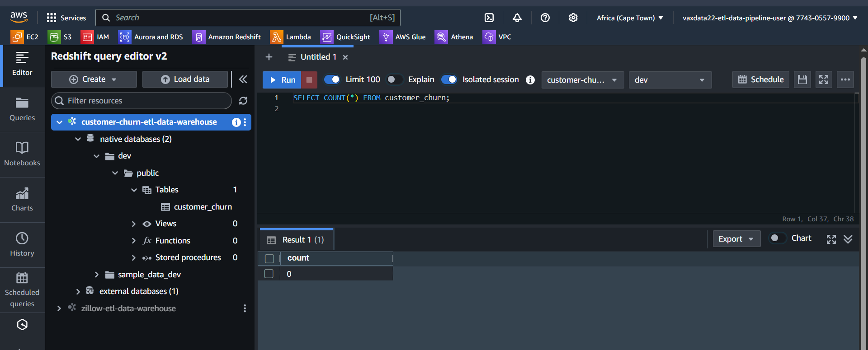Screen dimensions: 868x350
Task: Collapse the resource panel with double chevron
Action: click(243, 79)
